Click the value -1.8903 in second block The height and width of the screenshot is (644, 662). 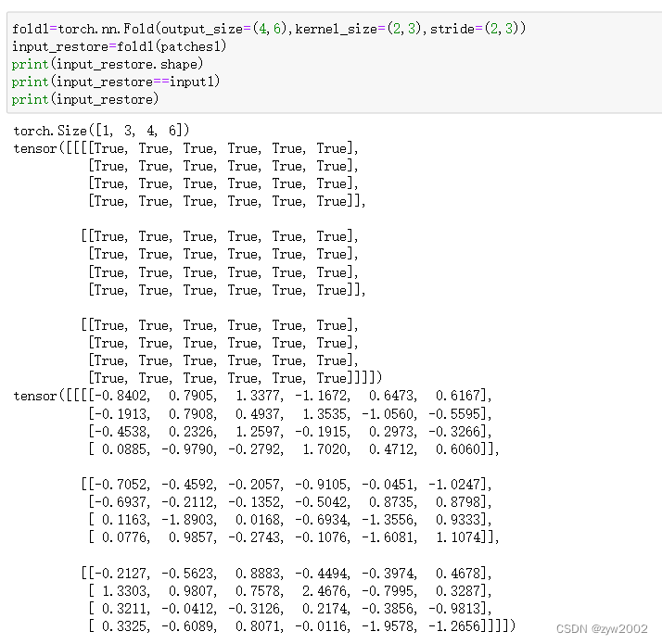point(187,520)
